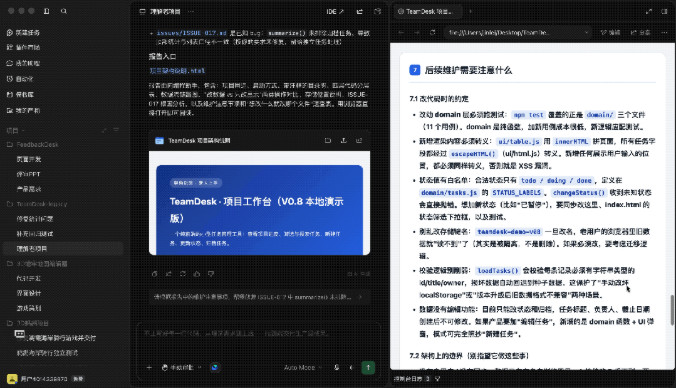Click the 编辑 button in browser toolbar

tap(610, 32)
